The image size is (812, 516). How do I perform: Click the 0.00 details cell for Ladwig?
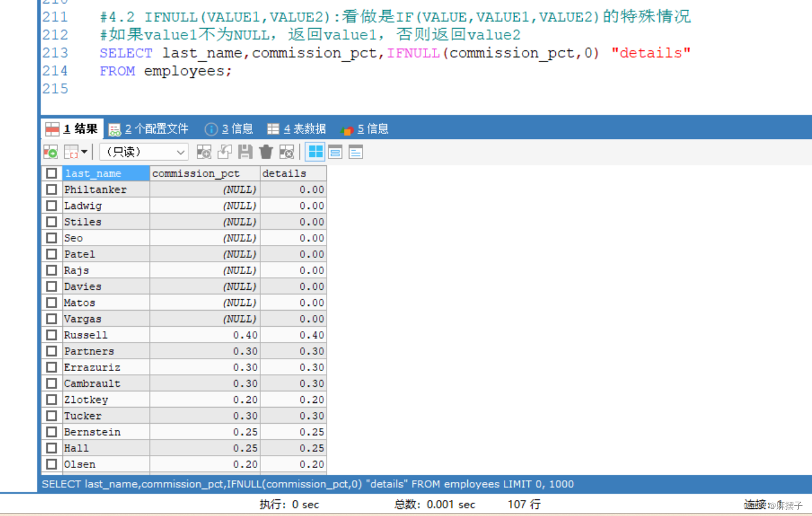point(293,206)
